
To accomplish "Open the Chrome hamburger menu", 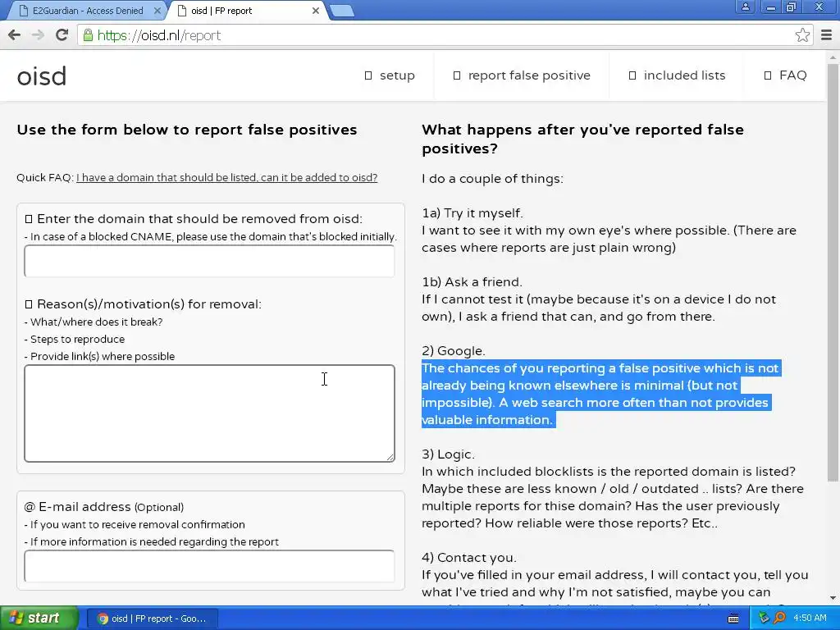I will pyautogui.click(x=826, y=35).
